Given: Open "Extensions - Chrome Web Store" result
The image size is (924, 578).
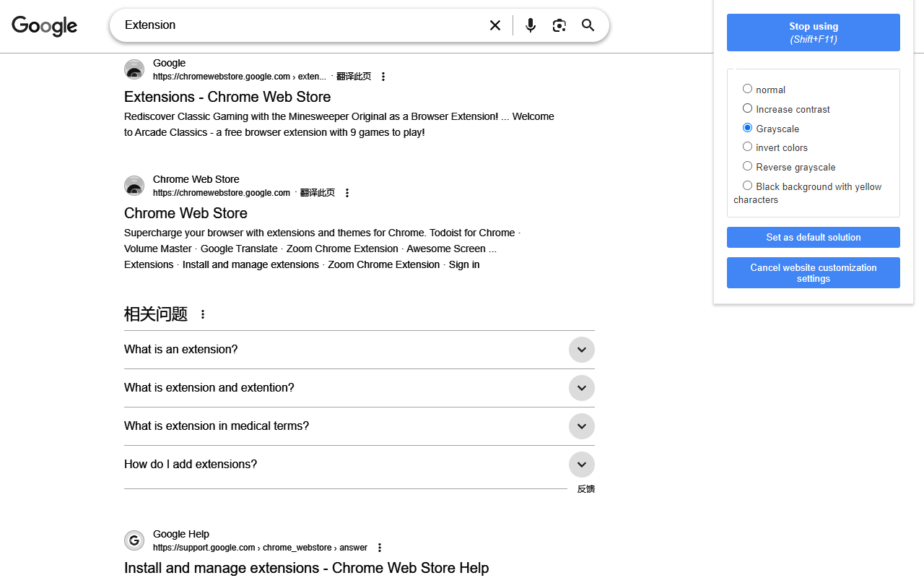Looking at the screenshot, I should pyautogui.click(x=227, y=97).
